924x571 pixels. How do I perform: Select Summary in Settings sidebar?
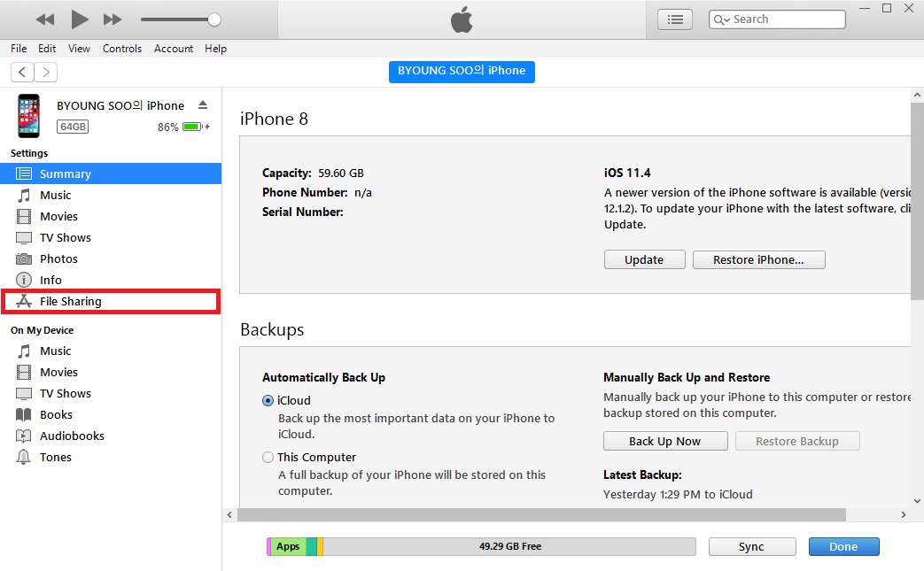111,174
